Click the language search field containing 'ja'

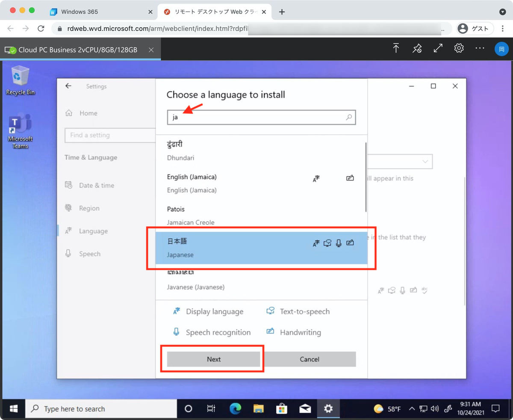coord(261,117)
